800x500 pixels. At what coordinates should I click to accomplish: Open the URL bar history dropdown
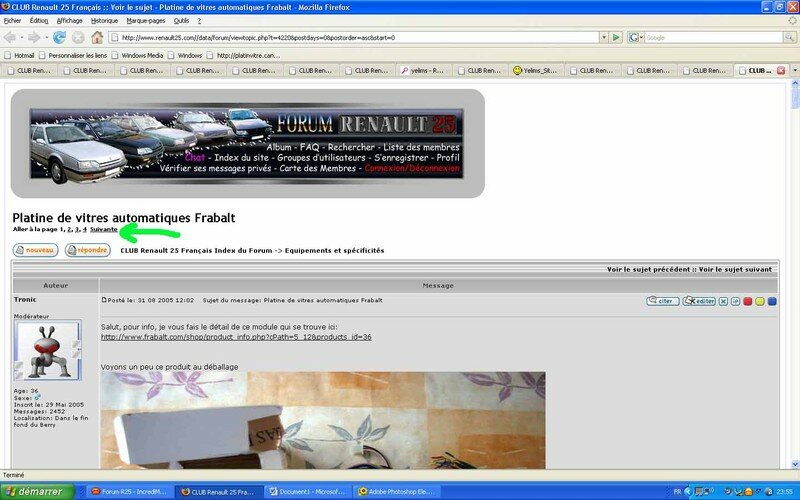point(604,37)
